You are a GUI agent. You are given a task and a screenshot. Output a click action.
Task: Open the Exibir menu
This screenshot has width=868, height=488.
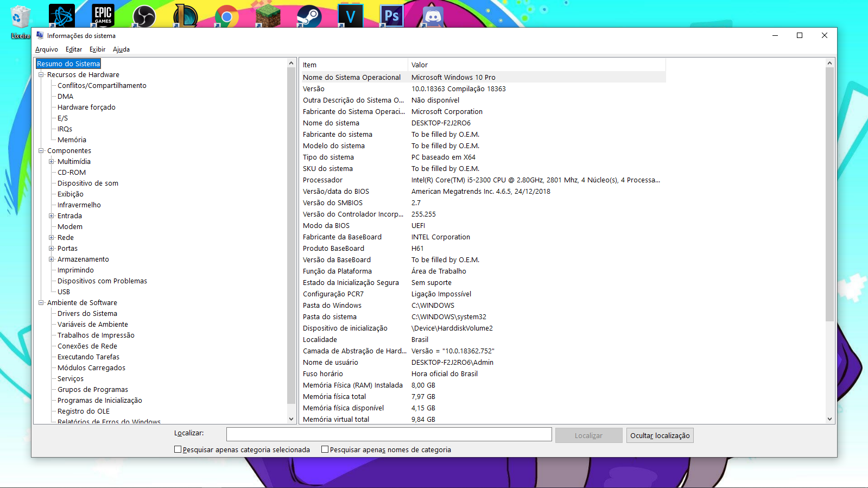[x=98, y=49]
